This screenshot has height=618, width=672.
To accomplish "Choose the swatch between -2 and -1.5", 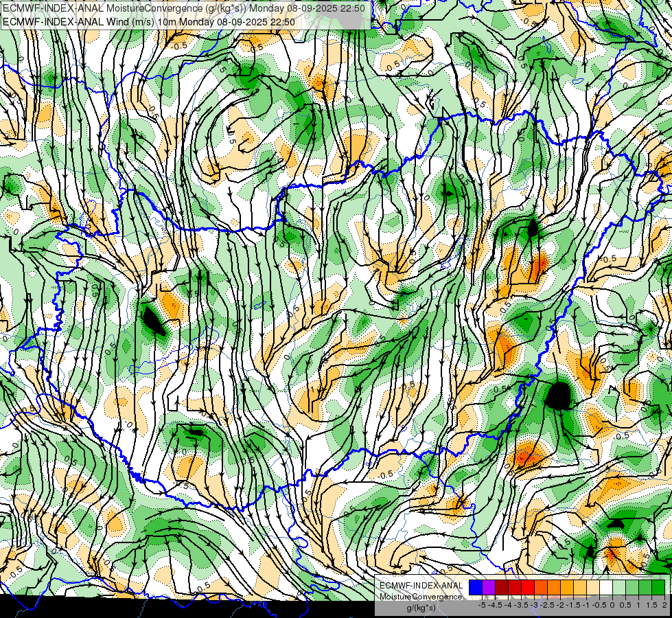I will [x=567, y=588].
